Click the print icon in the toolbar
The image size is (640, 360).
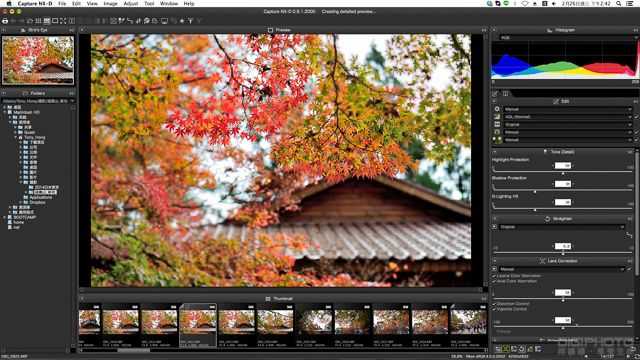coord(5,21)
